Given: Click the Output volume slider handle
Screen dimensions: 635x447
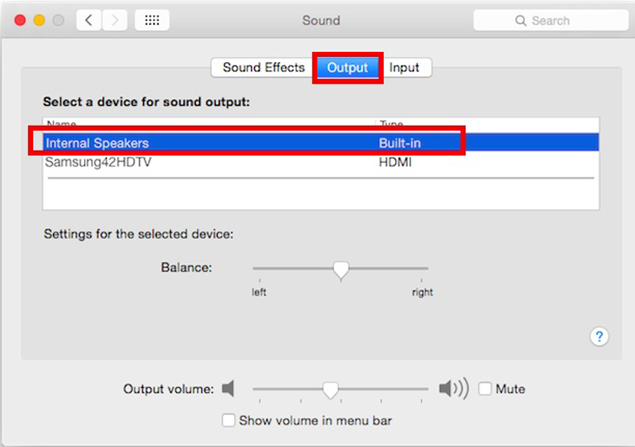Looking at the screenshot, I should (330, 390).
